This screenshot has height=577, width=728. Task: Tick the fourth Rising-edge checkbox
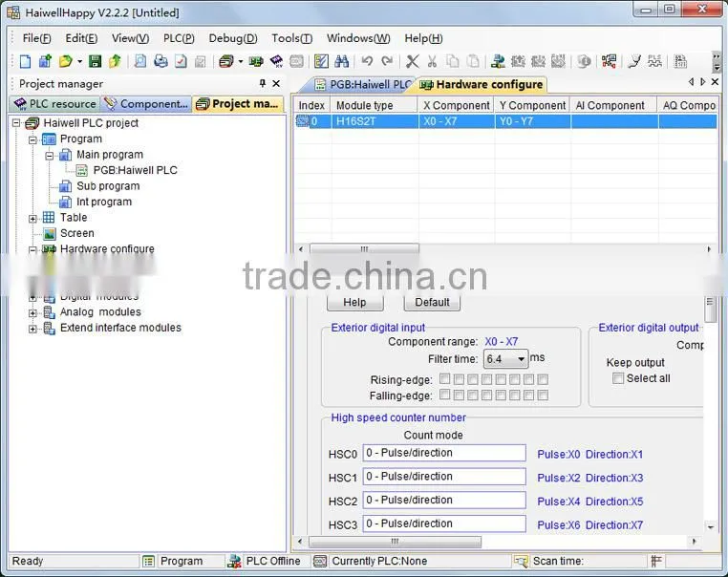[486, 379]
